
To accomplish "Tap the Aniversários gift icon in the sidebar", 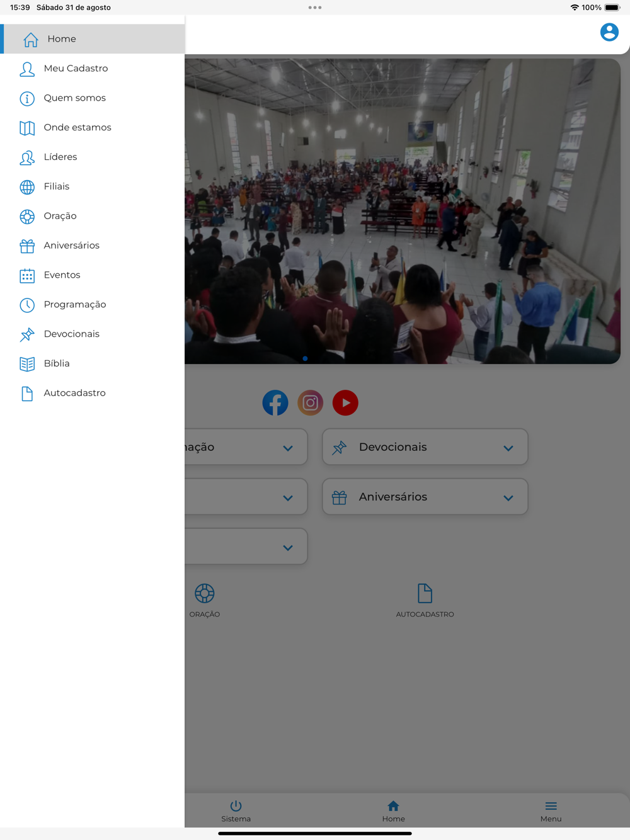I will tap(27, 246).
